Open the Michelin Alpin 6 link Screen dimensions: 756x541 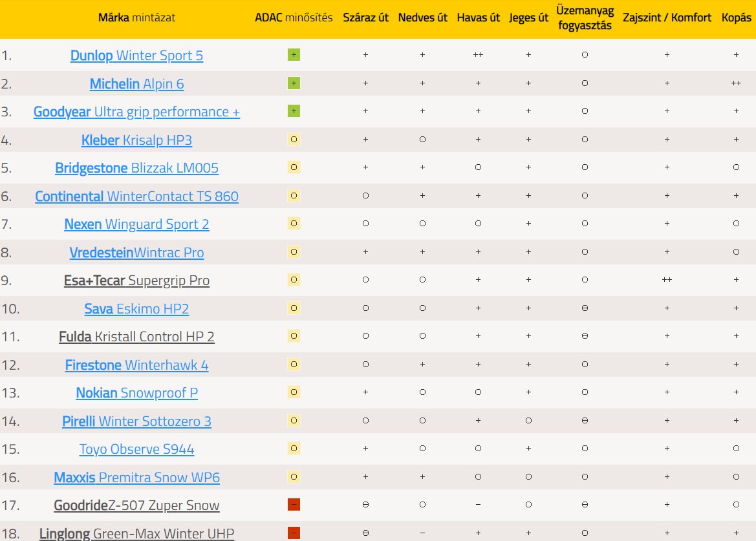[x=136, y=84]
